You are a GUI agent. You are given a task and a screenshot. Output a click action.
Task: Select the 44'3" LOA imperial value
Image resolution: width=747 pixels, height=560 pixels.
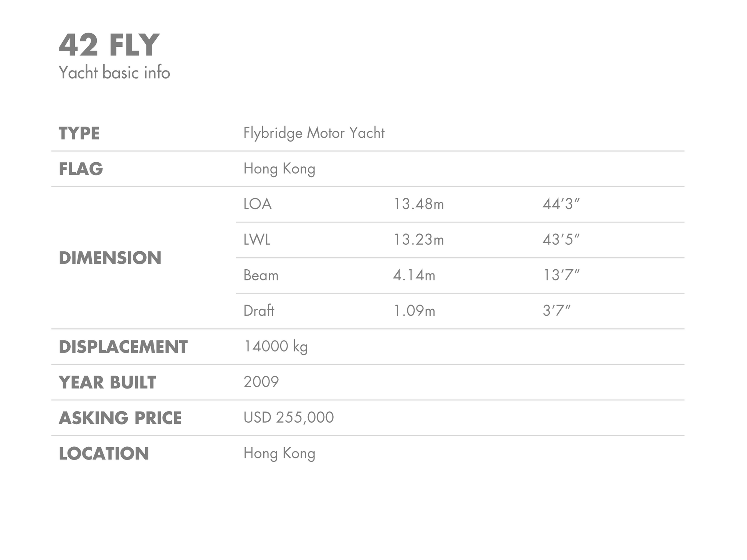coord(561,204)
